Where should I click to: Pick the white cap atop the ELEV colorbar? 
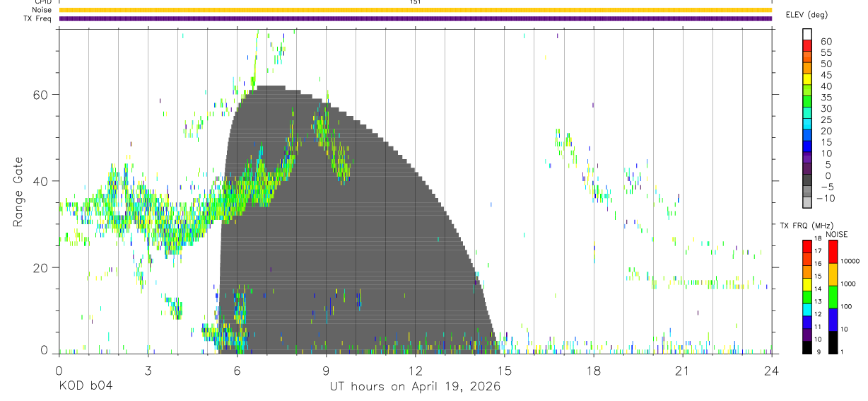click(x=807, y=34)
